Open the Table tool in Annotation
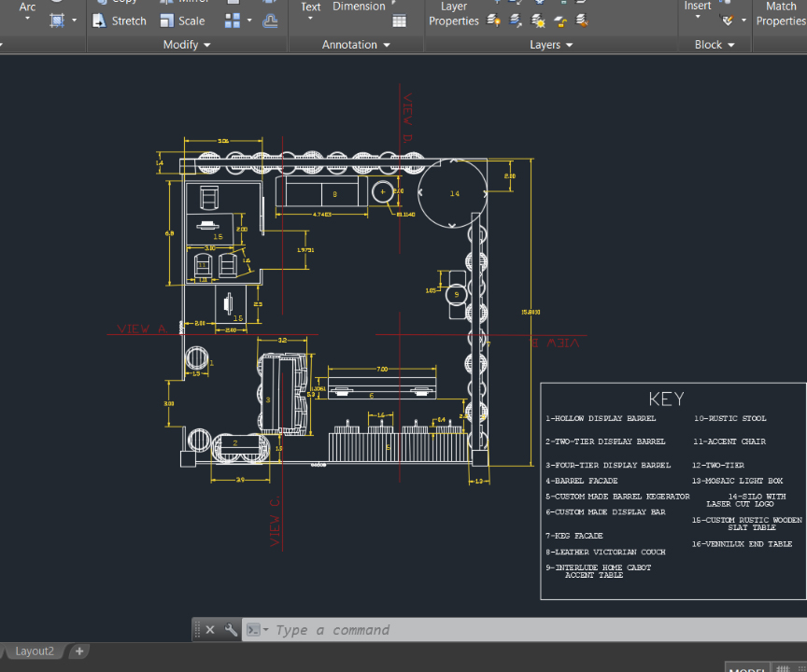 [x=399, y=21]
